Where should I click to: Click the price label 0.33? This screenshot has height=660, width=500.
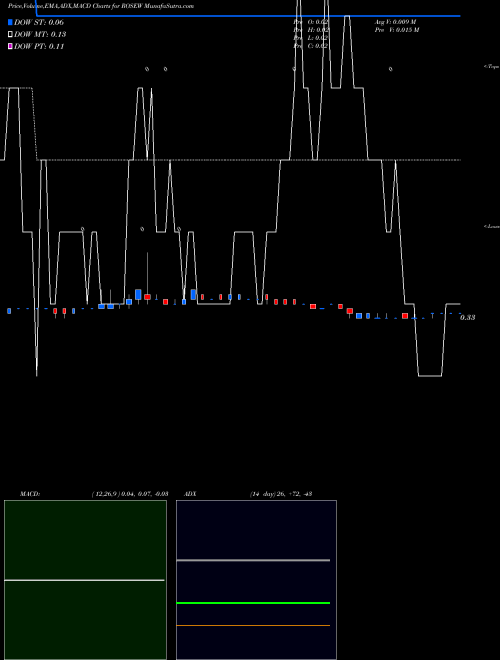point(468,317)
